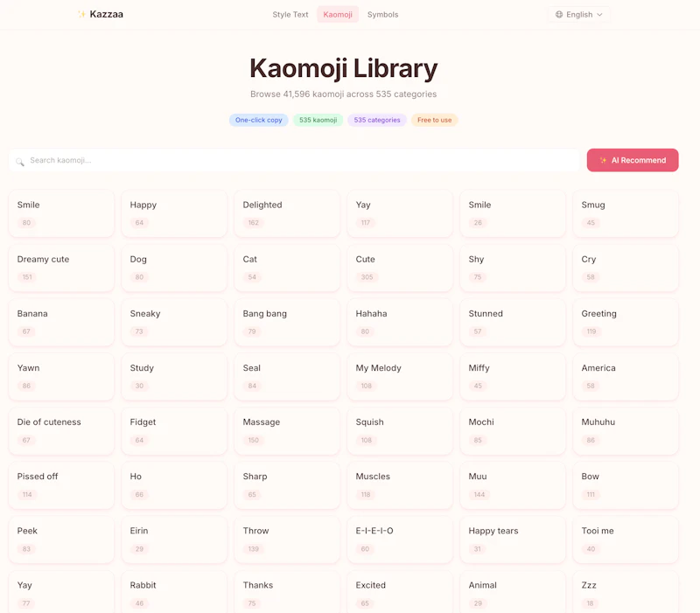Screen dimensions: 700x613
Task: Open the Muhuhu category card
Action: [626, 431]
